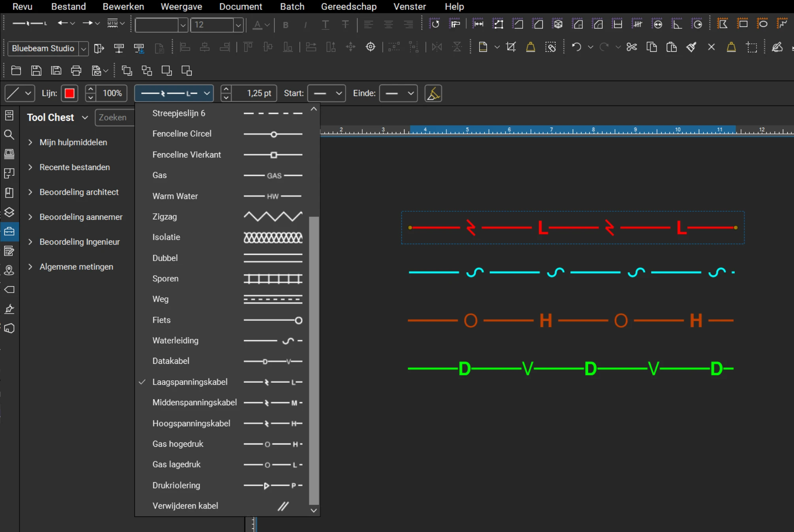The width and height of the screenshot is (794, 532).
Task: Open the Gereedschap menu
Action: click(348, 6)
